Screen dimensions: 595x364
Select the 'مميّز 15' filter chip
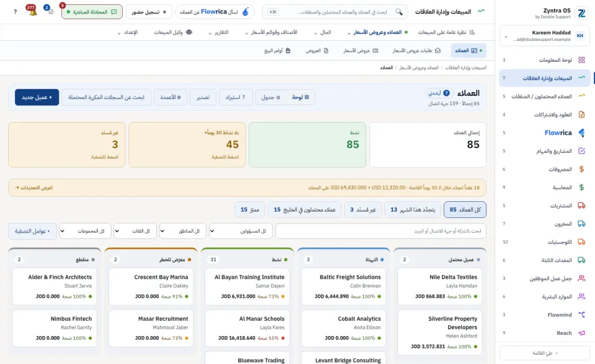pos(250,210)
